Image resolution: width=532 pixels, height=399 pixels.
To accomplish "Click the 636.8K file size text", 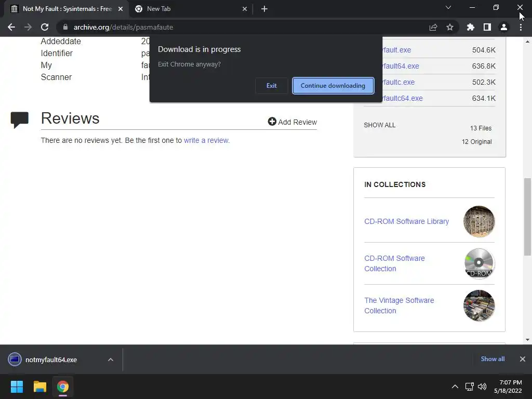I will click(484, 66).
